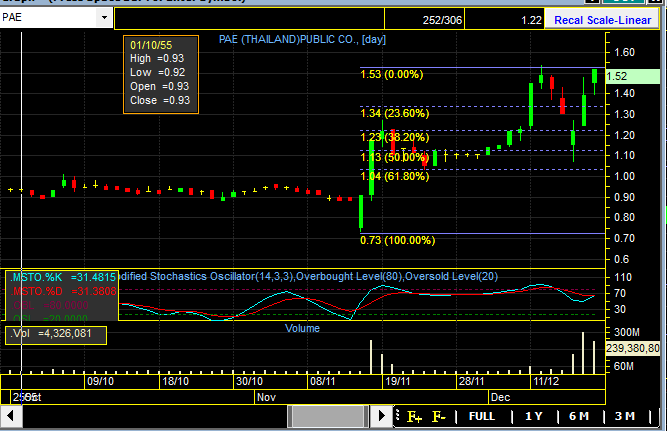The height and width of the screenshot is (431, 667).
Task: Click the 19/11 date axis label
Action: tap(398, 381)
